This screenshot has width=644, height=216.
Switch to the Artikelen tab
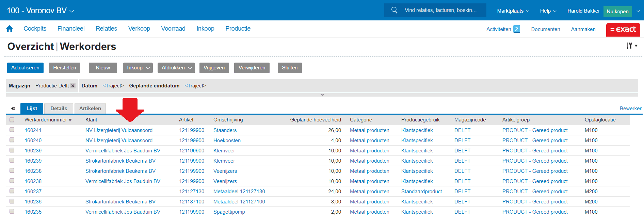[90, 109]
